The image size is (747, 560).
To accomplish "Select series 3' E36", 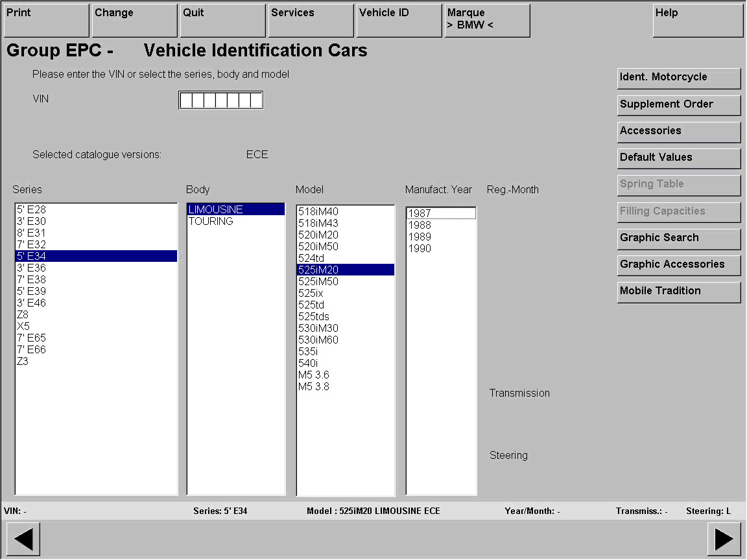I will (x=96, y=268).
